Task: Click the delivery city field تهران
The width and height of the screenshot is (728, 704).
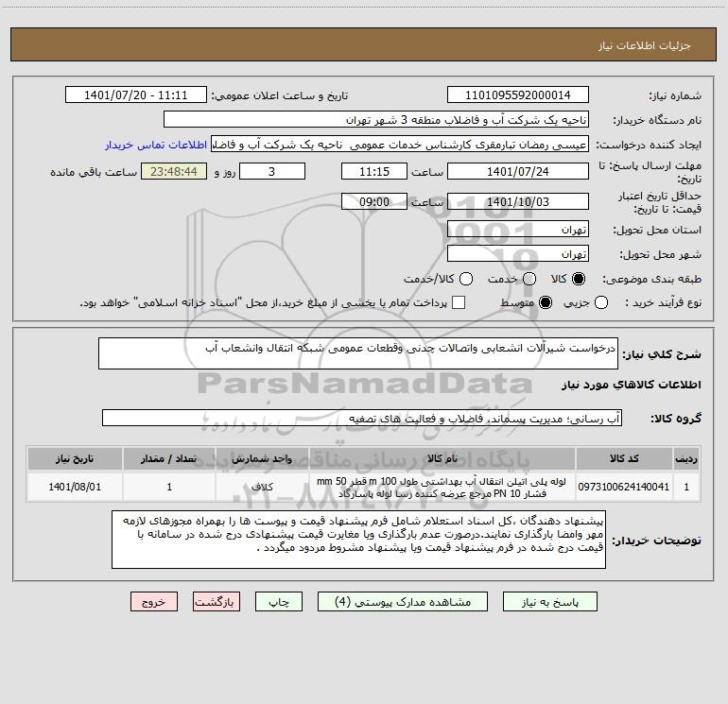Action: [518, 254]
